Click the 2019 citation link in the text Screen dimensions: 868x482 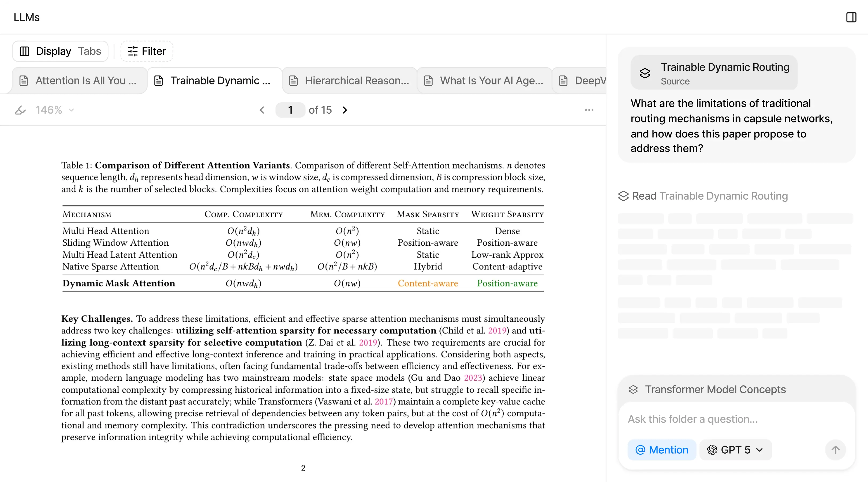498,330
